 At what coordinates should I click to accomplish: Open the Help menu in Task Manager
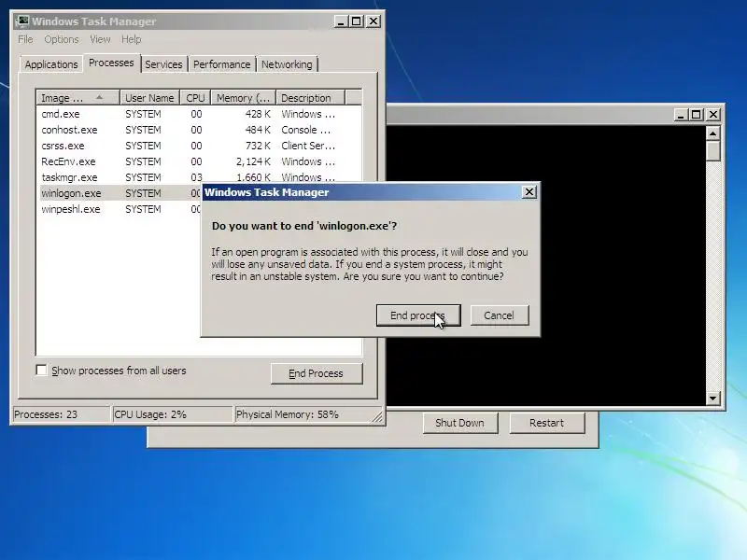(131, 39)
